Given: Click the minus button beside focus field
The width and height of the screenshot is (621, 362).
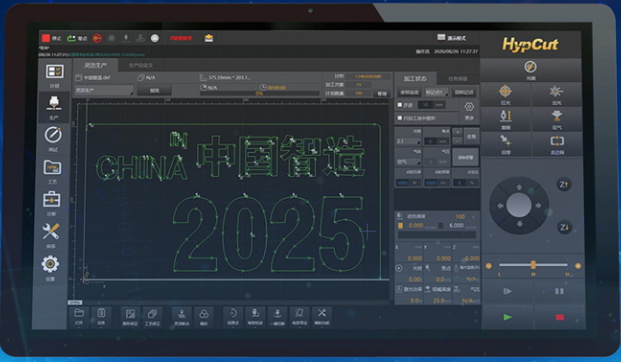Looking at the screenshot, I should tap(457, 141).
